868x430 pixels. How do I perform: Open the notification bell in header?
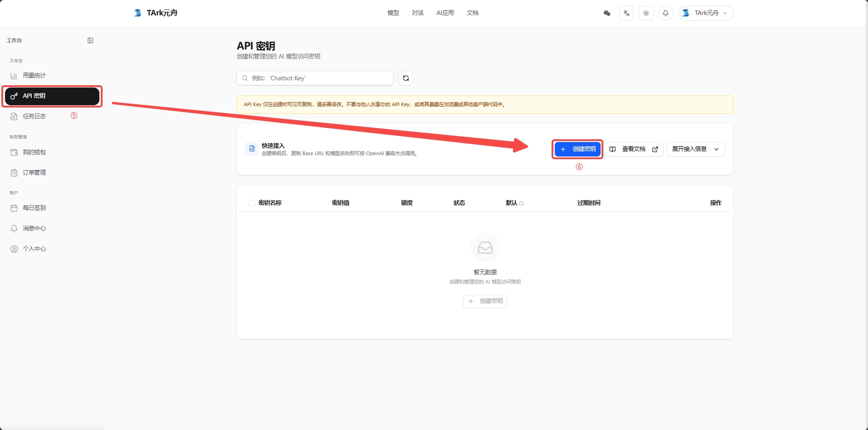click(x=666, y=13)
